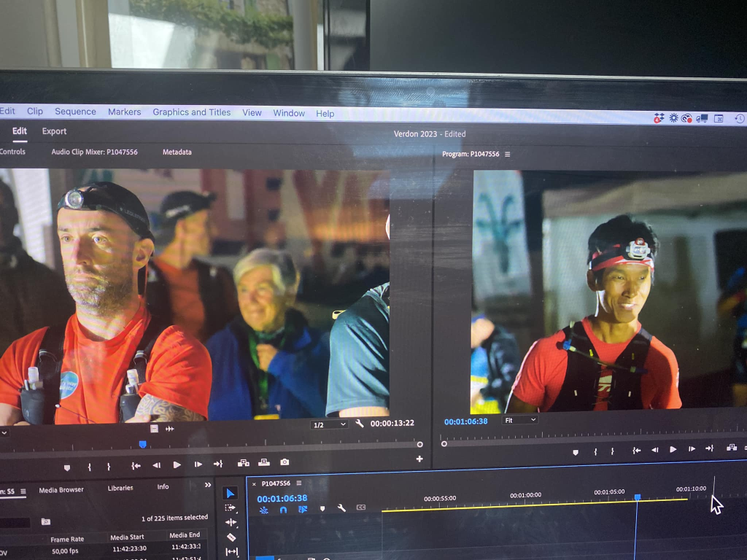Open timeline P1047556 panel menu
Viewport: 747px width, 560px height.
point(299,483)
